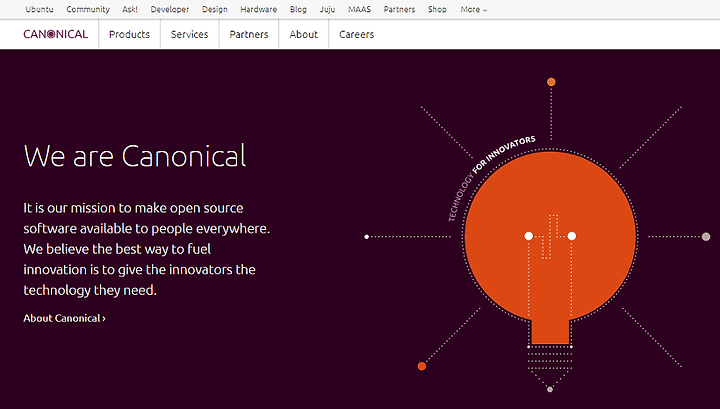The image size is (720, 409).
Task: Go to the Shop link
Action: point(437,9)
